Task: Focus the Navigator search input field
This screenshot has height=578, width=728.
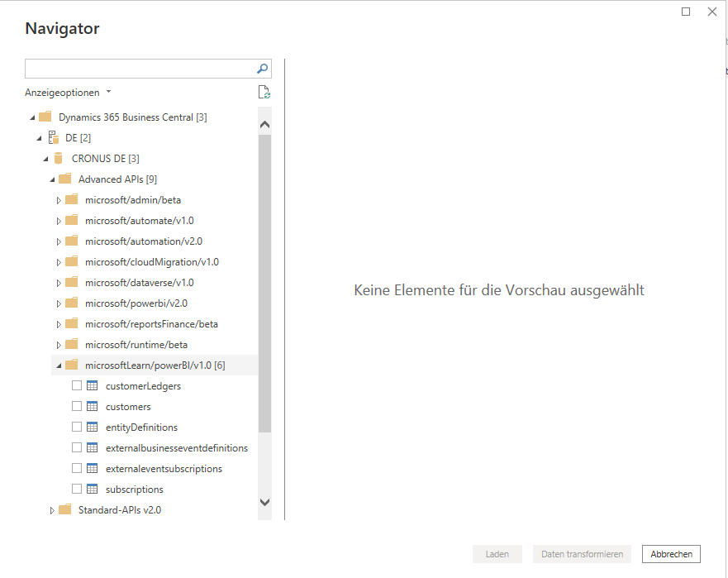Action: point(140,69)
